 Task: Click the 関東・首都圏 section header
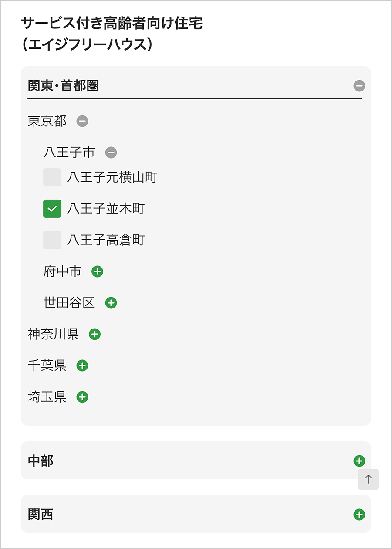(64, 86)
